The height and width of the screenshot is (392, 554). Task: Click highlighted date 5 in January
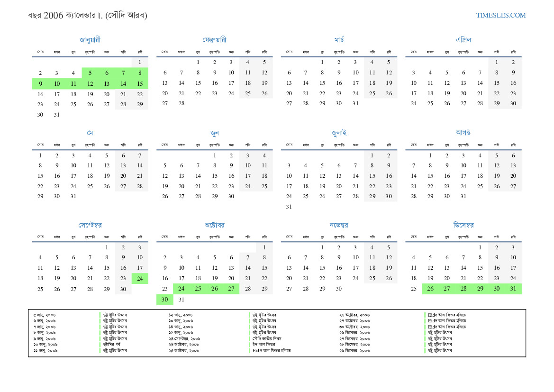click(90, 73)
